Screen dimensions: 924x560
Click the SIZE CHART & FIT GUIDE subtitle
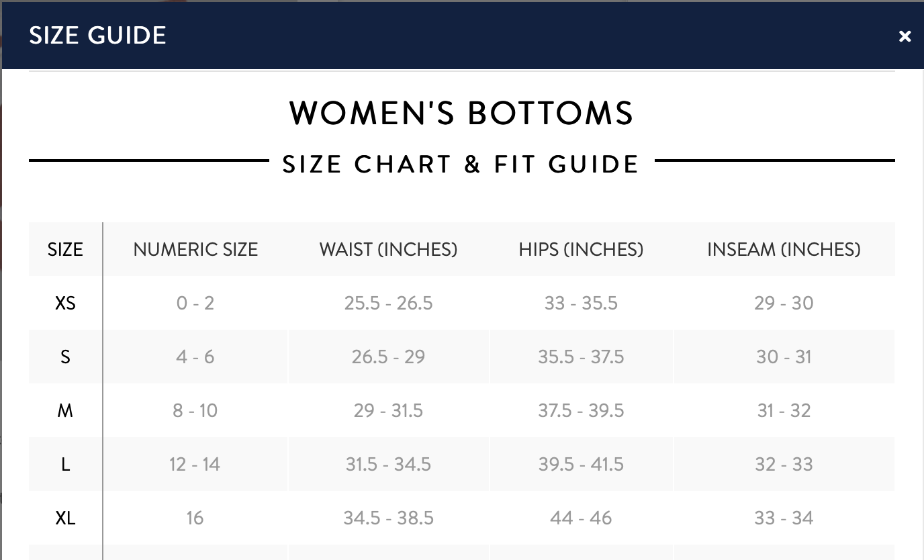click(461, 165)
